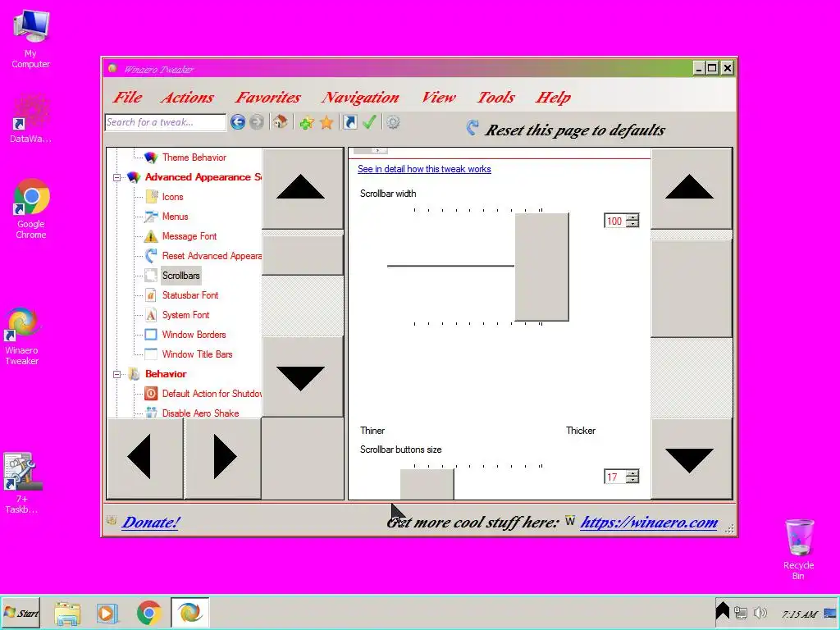The height and width of the screenshot is (630, 840).
Task: Click the Donate! link
Action: (151, 522)
